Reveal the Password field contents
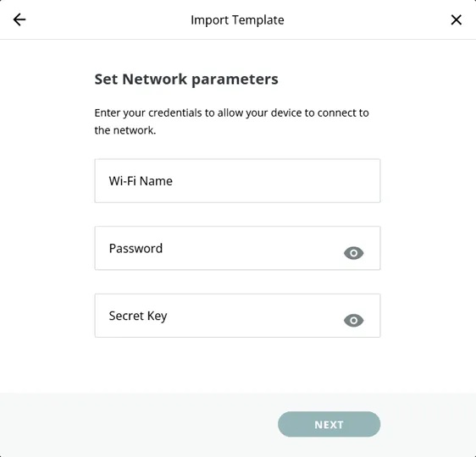The width and height of the screenshot is (476, 457). (354, 253)
